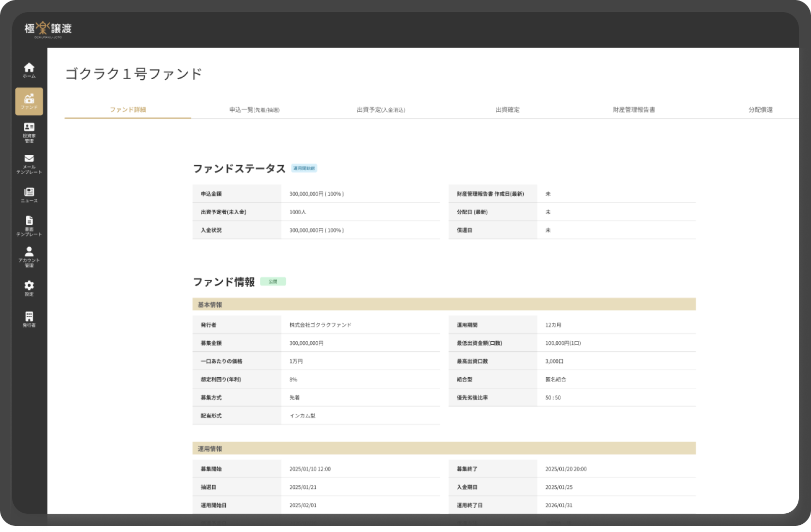The image size is (811, 532).
Task: Click the 1万円 unit price value
Action: click(296, 361)
